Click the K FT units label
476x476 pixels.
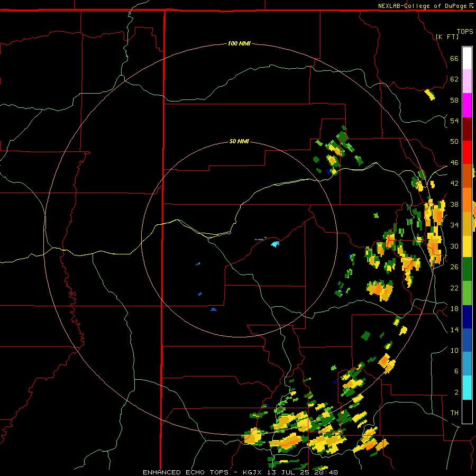pos(447,36)
